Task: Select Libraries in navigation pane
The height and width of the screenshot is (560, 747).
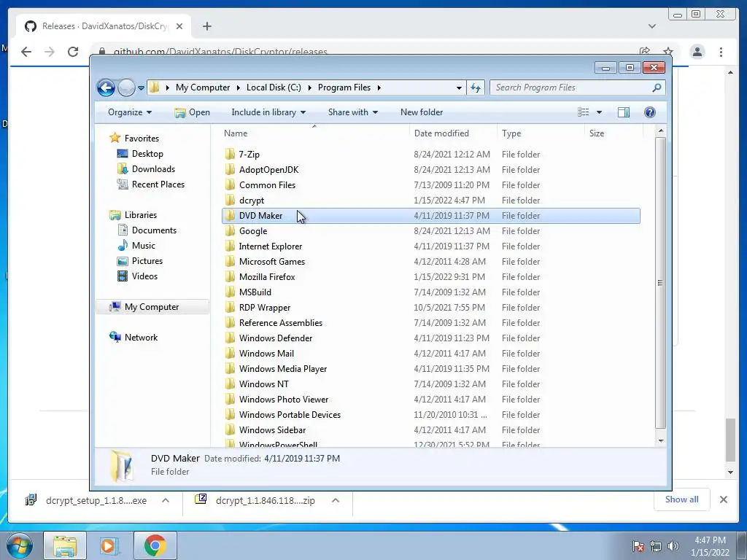Action: click(141, 215)
